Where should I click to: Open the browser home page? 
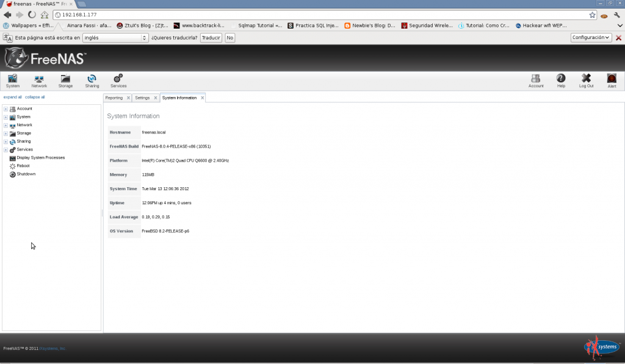coord(44,15)
